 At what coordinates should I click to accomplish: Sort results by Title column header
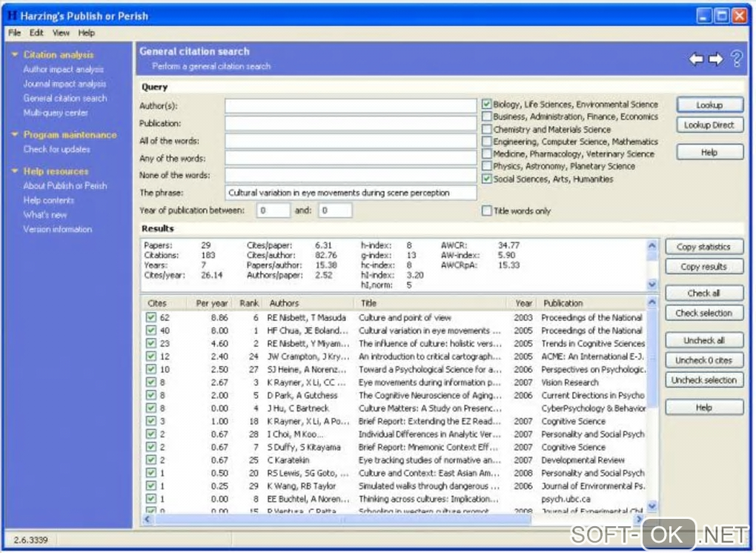point(430,303)
